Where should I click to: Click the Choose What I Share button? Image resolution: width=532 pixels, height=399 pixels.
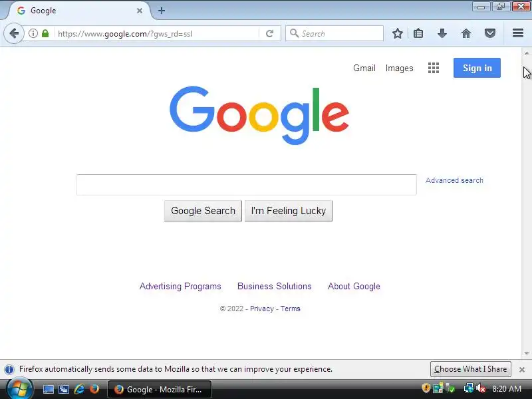[470, 369]
